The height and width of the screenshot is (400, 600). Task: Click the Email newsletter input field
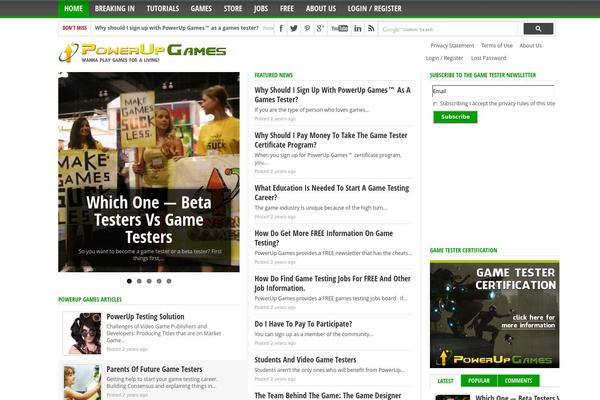click(493, 91)
